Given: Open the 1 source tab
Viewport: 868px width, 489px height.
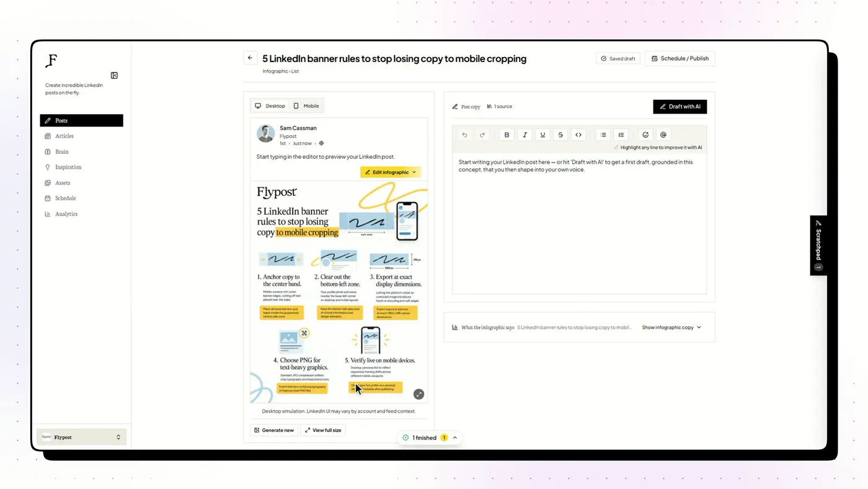Looking at the screenshot, I should click(500, 107).
